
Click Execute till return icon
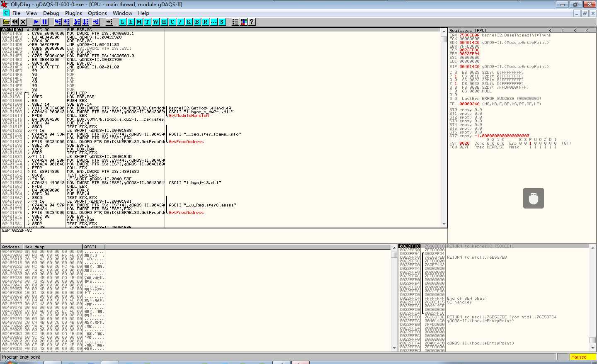pyautogui.click(x=96, y=22)
